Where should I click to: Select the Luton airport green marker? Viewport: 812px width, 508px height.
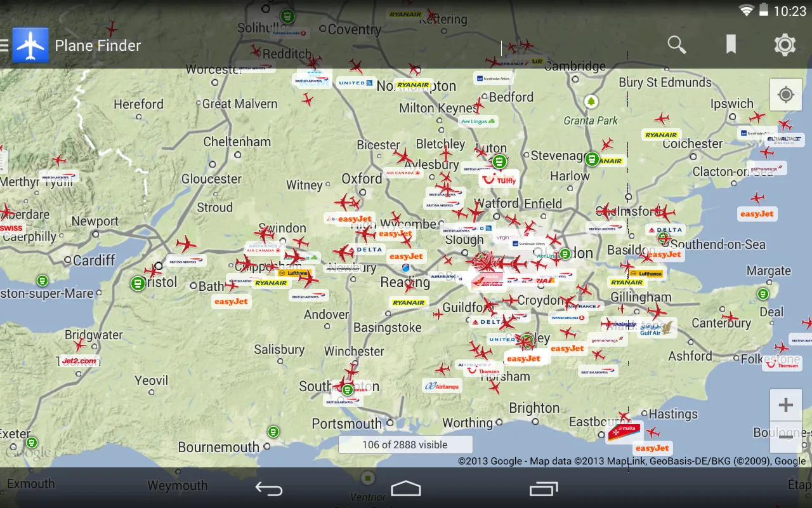500,161
